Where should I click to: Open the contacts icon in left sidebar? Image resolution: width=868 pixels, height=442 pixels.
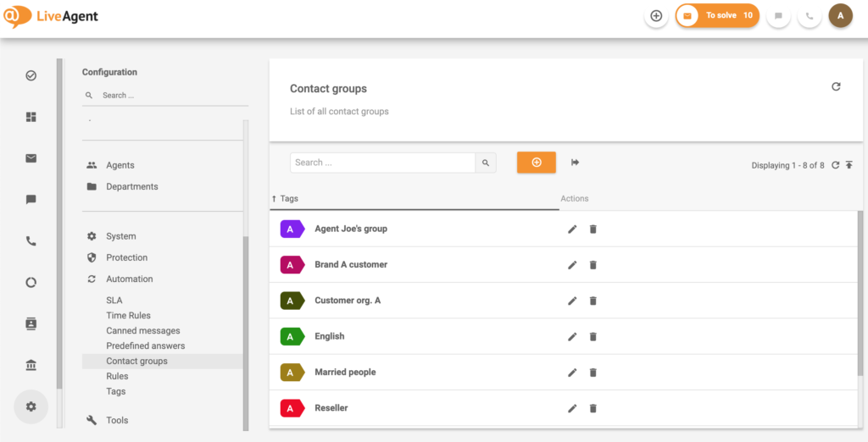(31, 323)
